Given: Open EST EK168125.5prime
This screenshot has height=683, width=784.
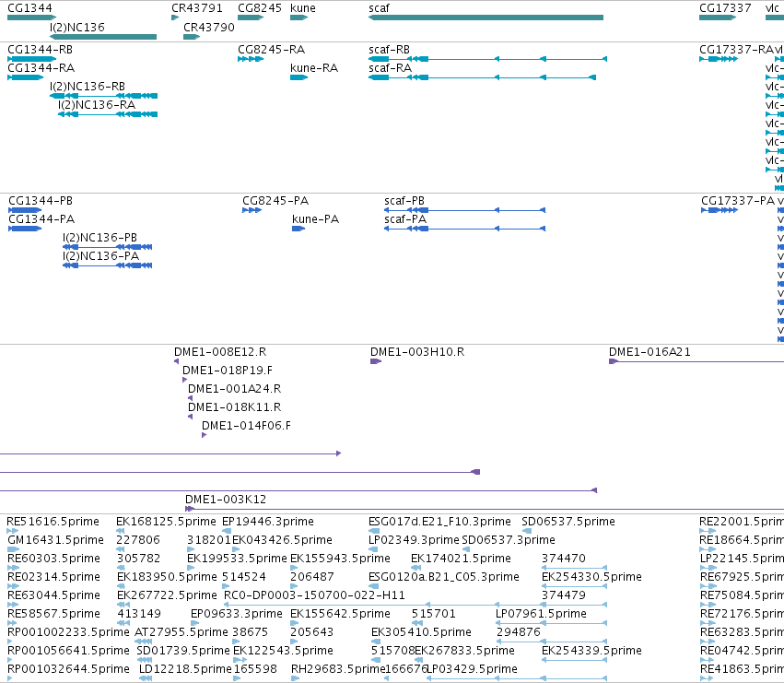Looking at the screenshot, I should coord(166,522).
